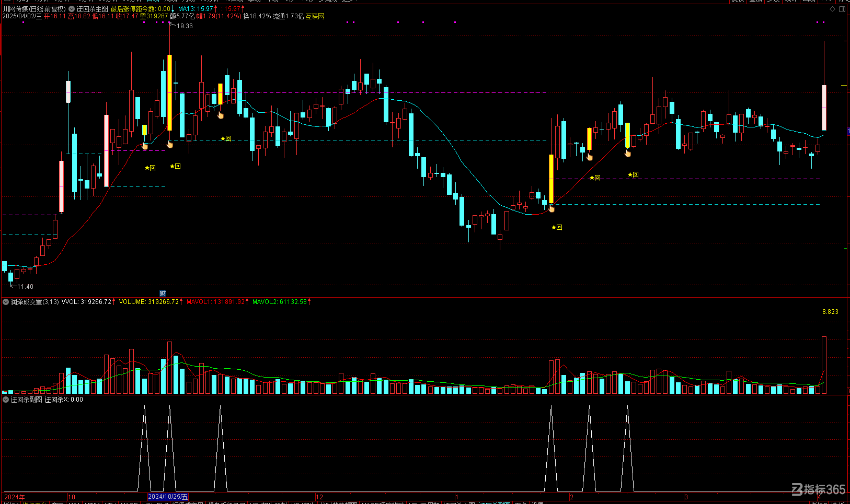Select the stock title 川网传媒(日线.前复权)

pyautogui.click(x=35, y=9)
